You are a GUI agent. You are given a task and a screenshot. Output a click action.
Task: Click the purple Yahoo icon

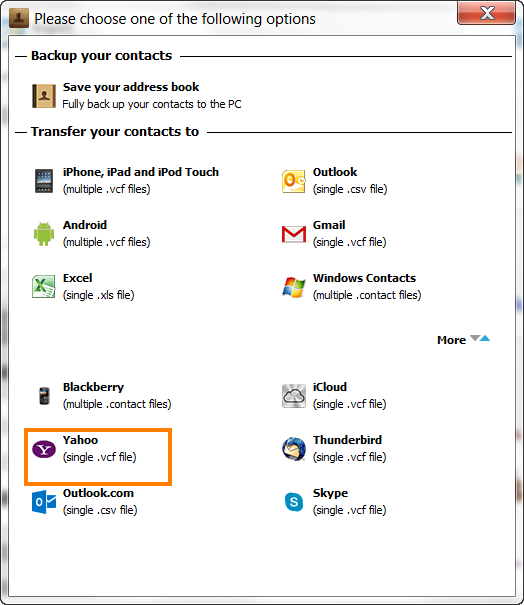(44, 449)
